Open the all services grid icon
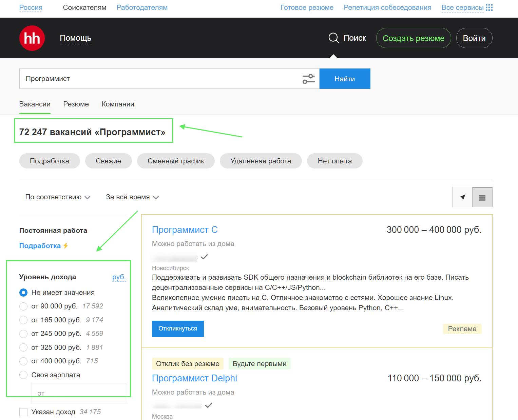Screen dimensions: 518x420 pyautogui.click(x=489, y=7)
